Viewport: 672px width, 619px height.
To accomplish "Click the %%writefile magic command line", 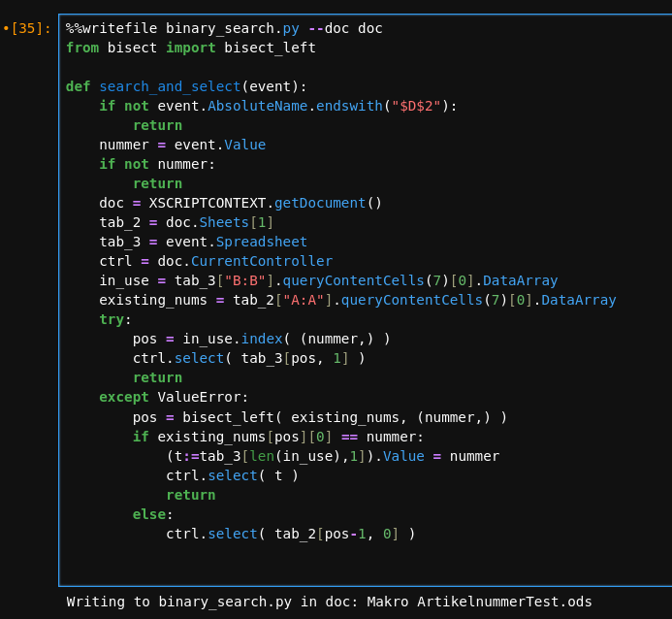I will pos(223,28).
